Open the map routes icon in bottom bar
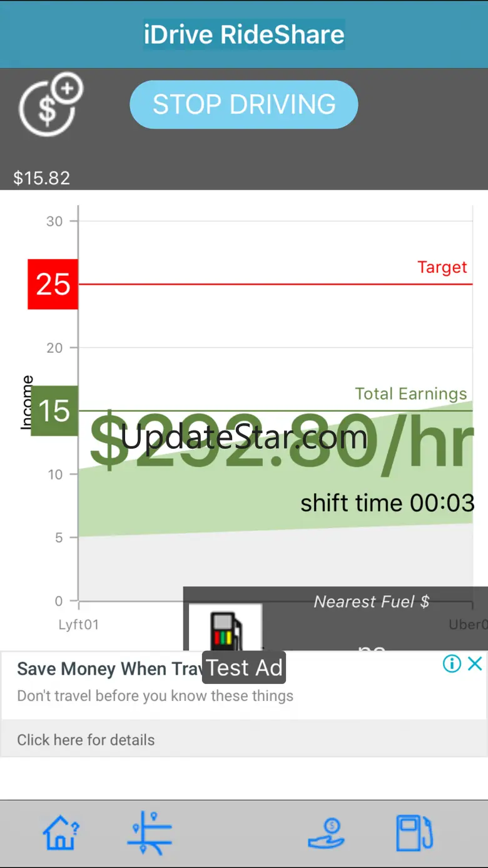This screenshot has width=488, height=868. click(150, 833)
